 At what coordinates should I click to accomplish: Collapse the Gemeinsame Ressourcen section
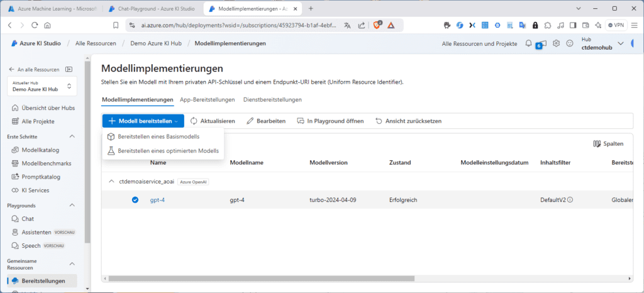(x=72, y=264)
